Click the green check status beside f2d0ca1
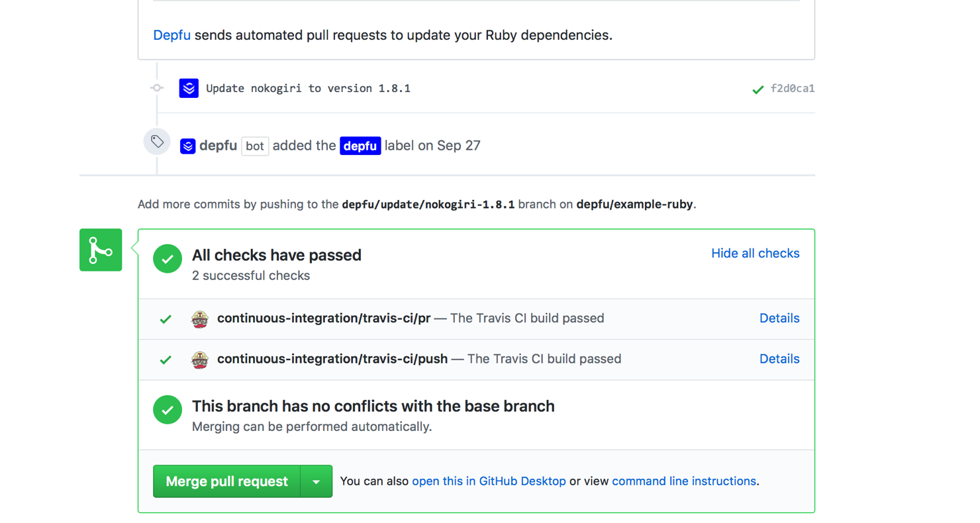The width and height of the screenshot is (980, 523). coord(758,89)
